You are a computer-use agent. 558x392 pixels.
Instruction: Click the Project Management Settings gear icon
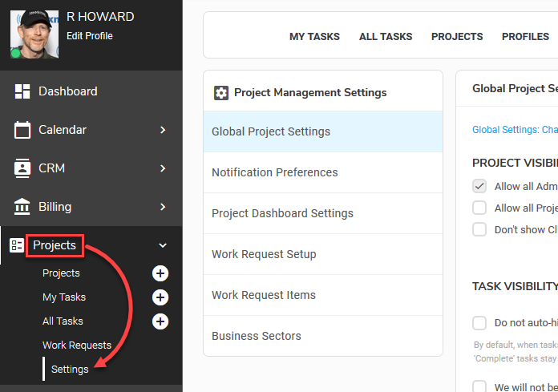(x=221, y=93)
